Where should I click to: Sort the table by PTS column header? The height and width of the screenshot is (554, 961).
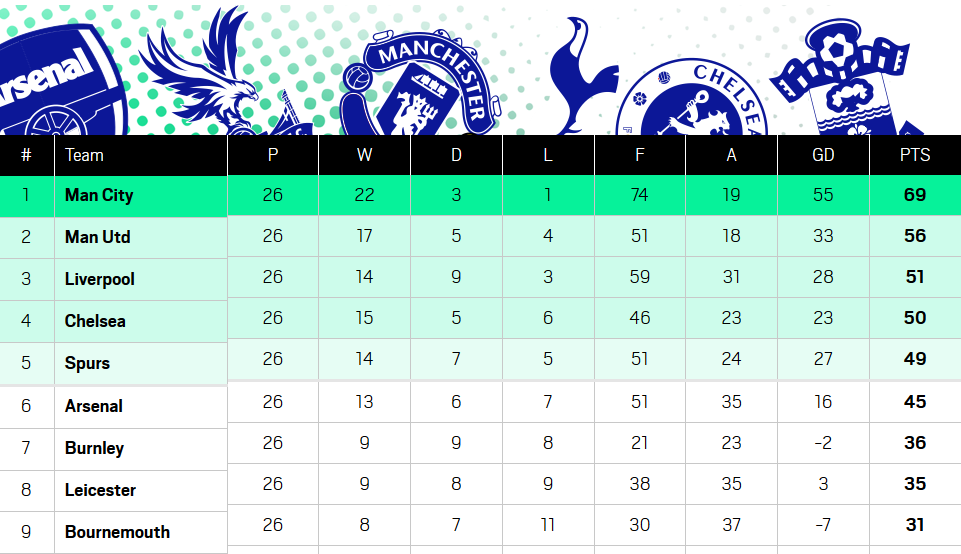[914, 155]
